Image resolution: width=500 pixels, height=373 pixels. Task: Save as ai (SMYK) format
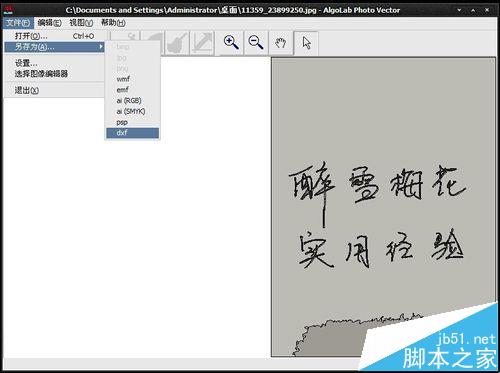point(133,111)
